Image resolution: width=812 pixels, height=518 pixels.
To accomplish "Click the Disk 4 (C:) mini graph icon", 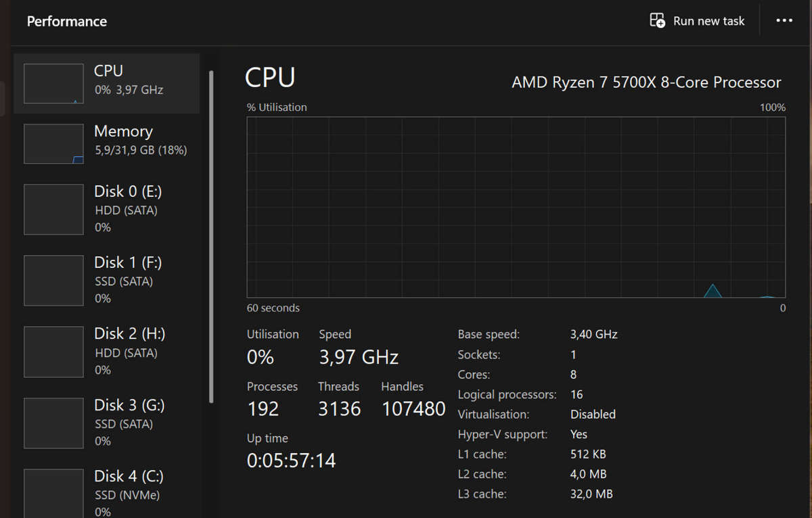I will [x=53, y=493].
